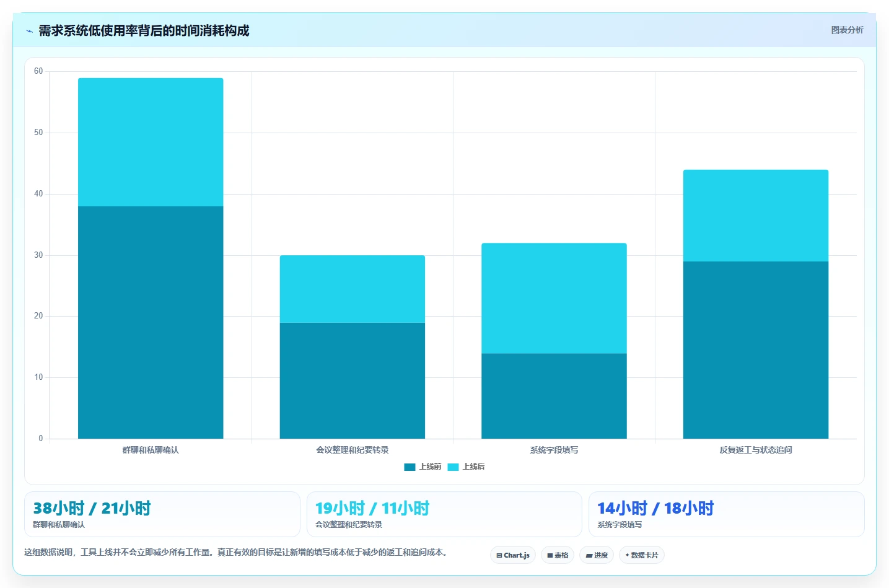The height and width of the screenshot is (588, 889).
Task: Click the chart title 需求系统低使用率背后的时间消耗构成
Action: 144,31
